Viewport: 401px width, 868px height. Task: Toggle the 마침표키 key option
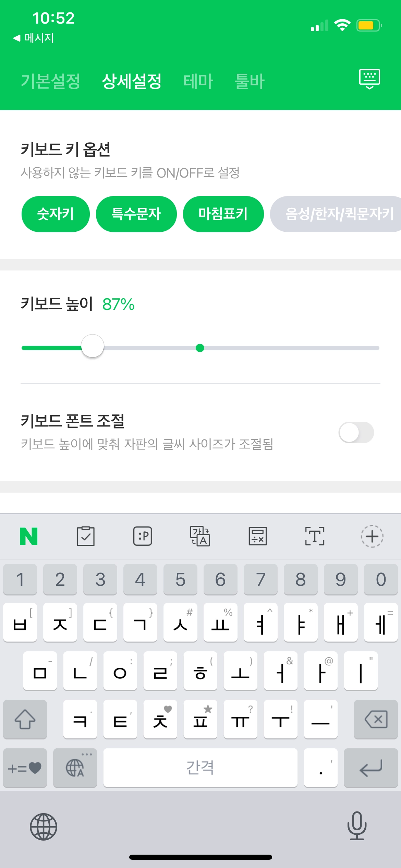(x=223, y=214)
